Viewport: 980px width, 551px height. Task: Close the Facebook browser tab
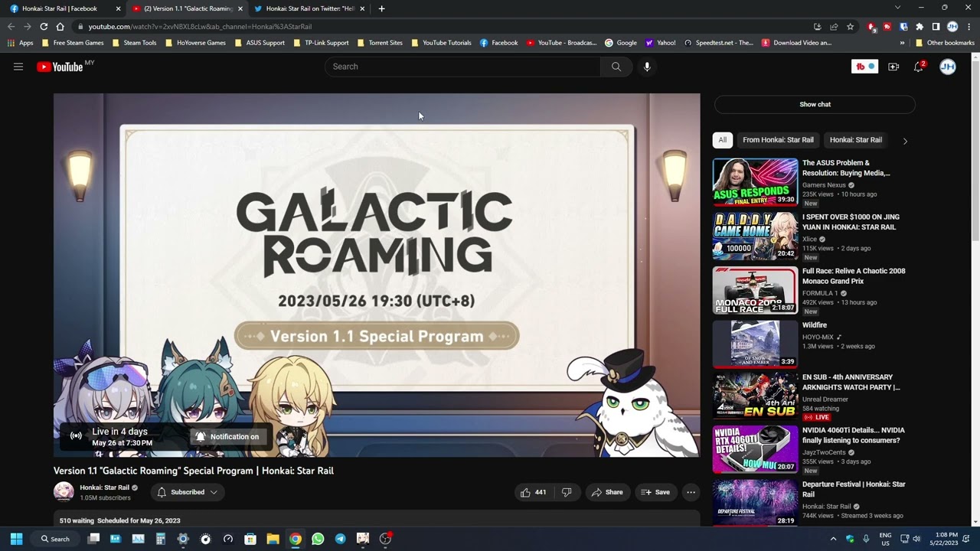coord(118,8)
